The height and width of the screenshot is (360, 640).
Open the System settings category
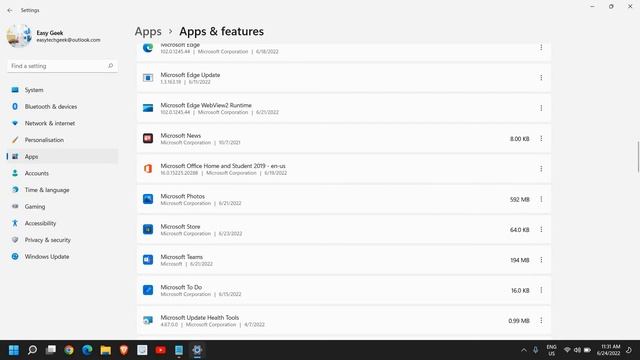pos(62,90)
